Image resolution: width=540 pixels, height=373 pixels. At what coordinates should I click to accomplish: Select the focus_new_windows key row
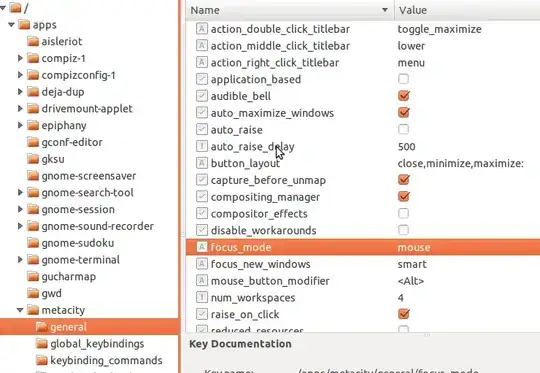pyautogui.click(x=363, y=264)
